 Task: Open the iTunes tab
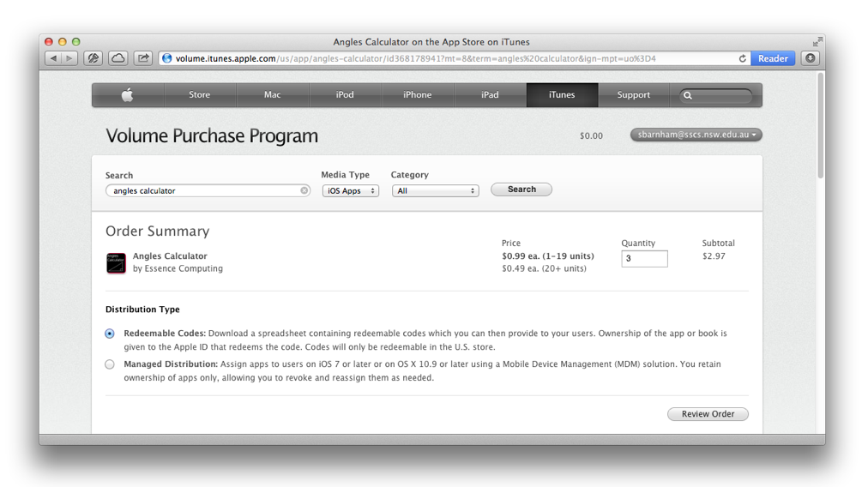[562, 95]
